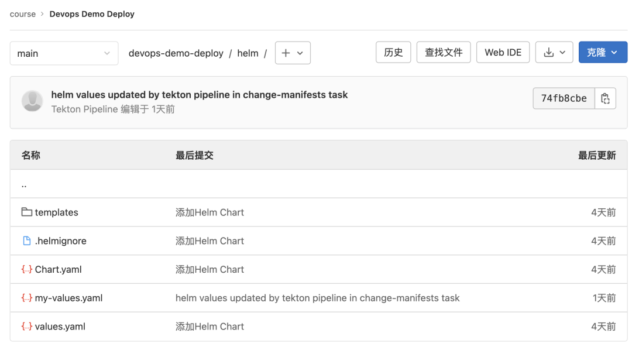The height and width of the screenshot is (364, 632).
Task: Click the 查找文件 find file button
Action: point(444,52)
